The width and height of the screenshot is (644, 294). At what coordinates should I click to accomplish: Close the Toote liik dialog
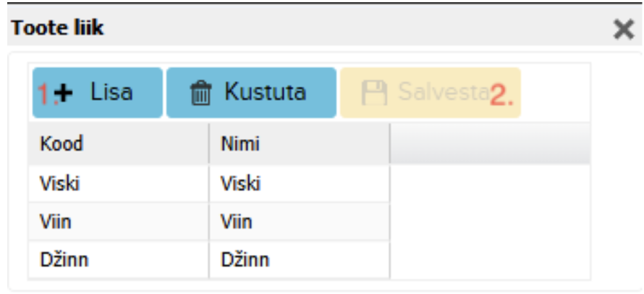click(623, 30)
